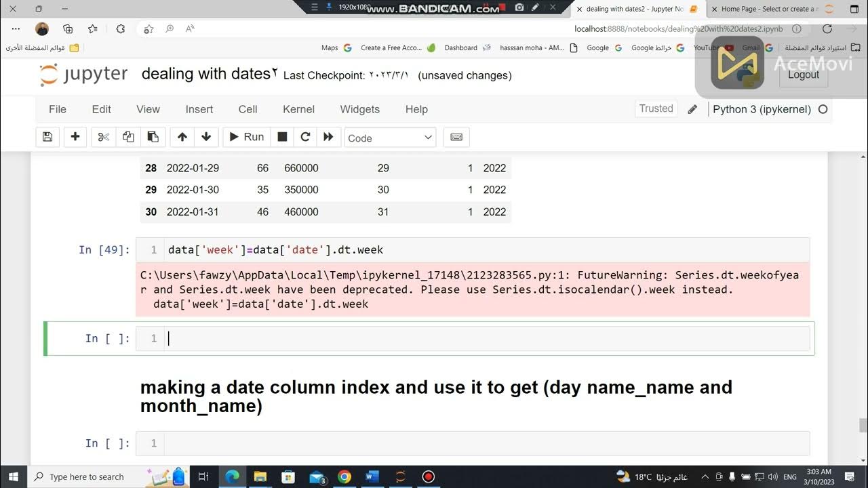The height and width of the screenshot is (488, 868).
Task: Open Microsoft Edge from the taskbar
Action: (x=232, y=476)
